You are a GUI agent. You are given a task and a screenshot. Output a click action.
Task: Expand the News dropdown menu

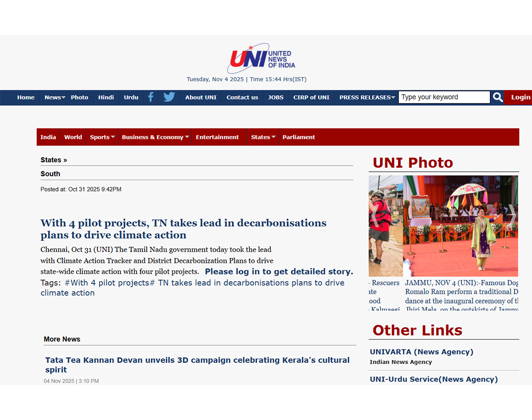tap(54, 97)
